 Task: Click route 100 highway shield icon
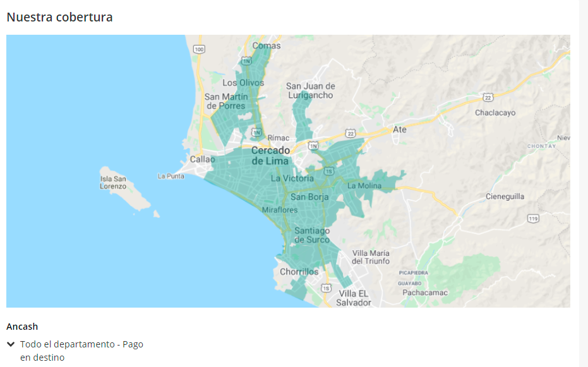(200, 49)
